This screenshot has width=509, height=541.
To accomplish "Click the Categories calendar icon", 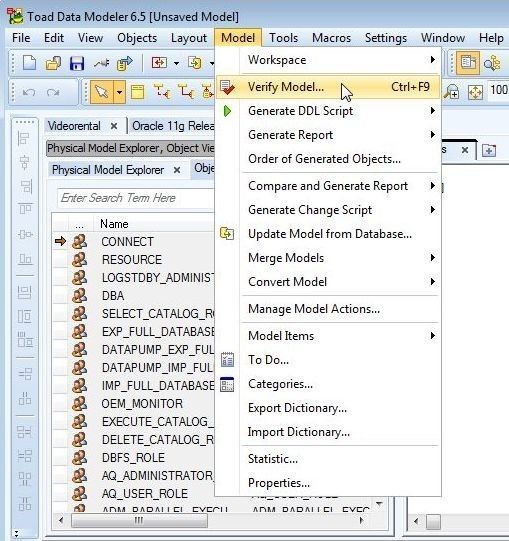I will point(227,384).
